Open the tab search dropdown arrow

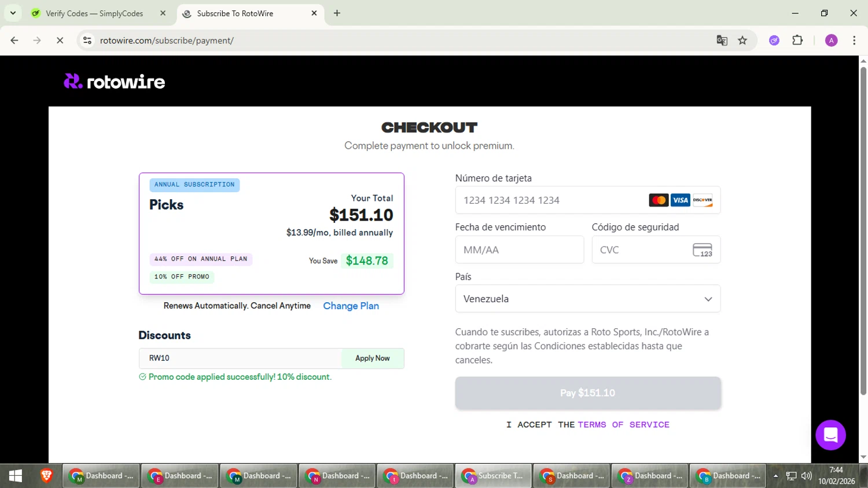pos(13,13)
